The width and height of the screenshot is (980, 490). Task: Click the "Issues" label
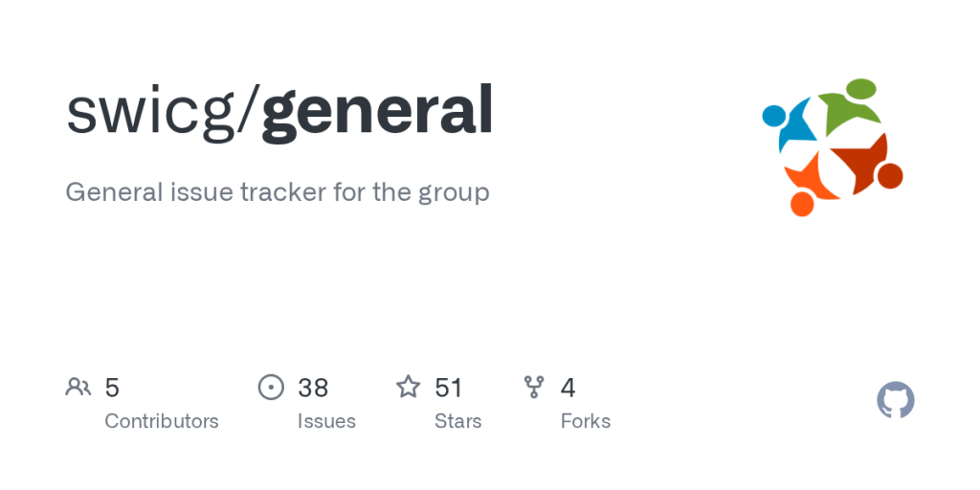[x=326, y=421]
